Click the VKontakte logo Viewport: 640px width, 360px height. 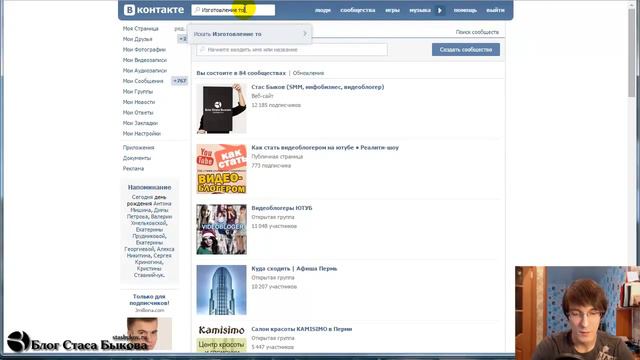154,10
